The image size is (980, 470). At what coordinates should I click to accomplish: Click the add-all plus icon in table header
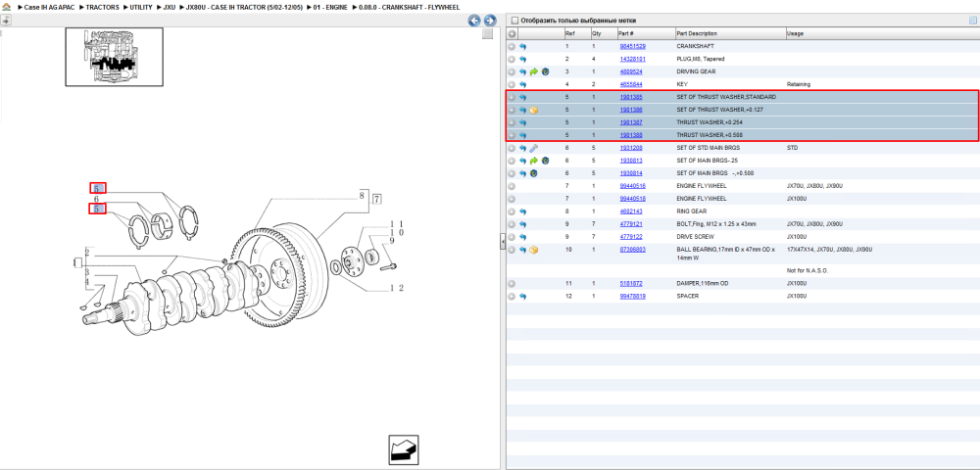coord(512,33)
